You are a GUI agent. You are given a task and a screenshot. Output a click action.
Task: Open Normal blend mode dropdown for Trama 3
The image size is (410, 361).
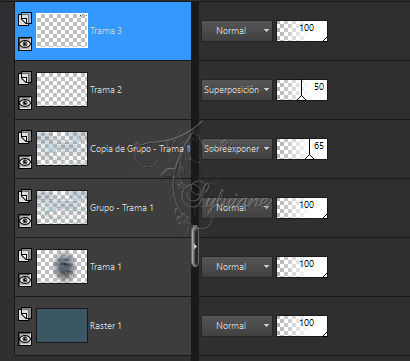tap(237, 31)
